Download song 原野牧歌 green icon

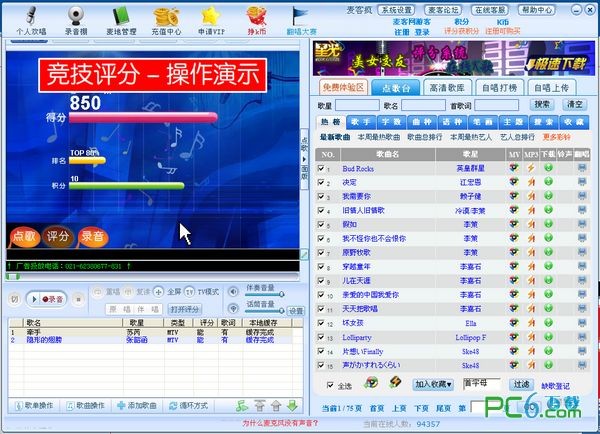point(548,252)
